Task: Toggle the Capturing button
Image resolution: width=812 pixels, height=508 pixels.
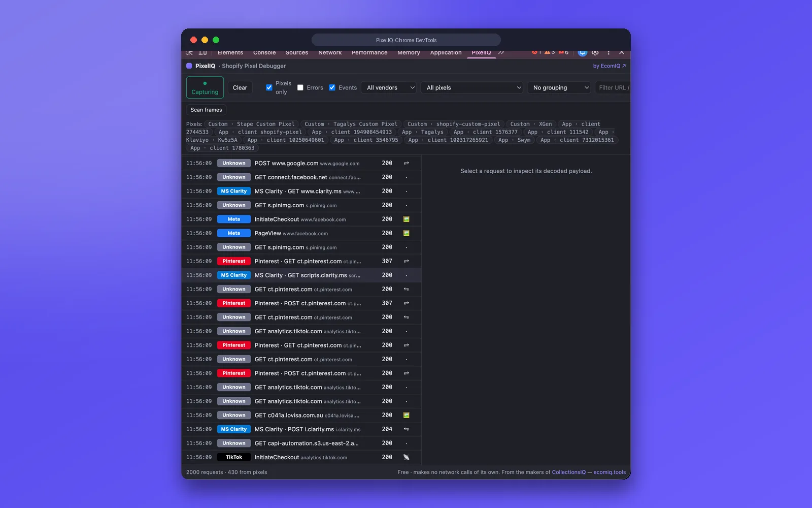Action: pos(205,87)
